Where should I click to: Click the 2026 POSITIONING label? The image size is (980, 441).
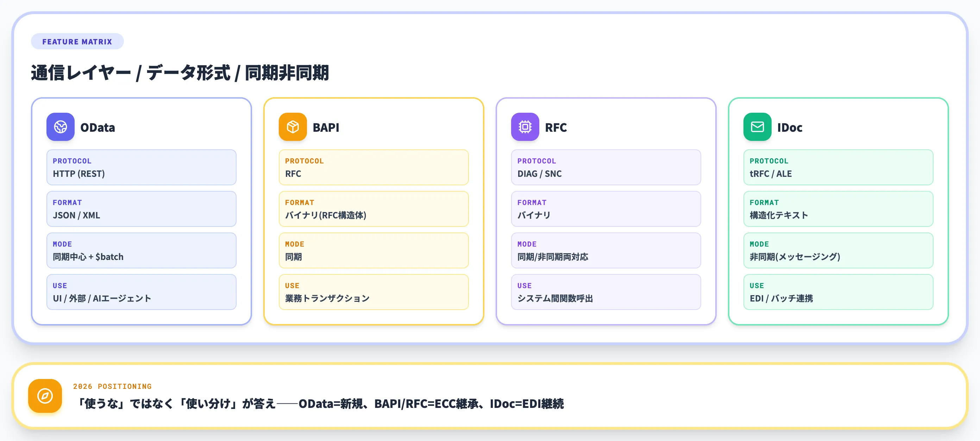[x=112, y=386]
